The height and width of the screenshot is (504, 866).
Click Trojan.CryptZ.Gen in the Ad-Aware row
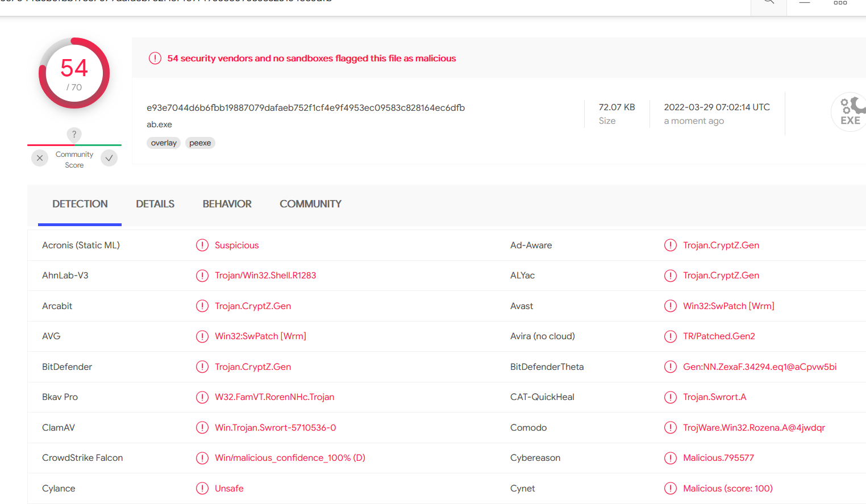coord(721,245)
